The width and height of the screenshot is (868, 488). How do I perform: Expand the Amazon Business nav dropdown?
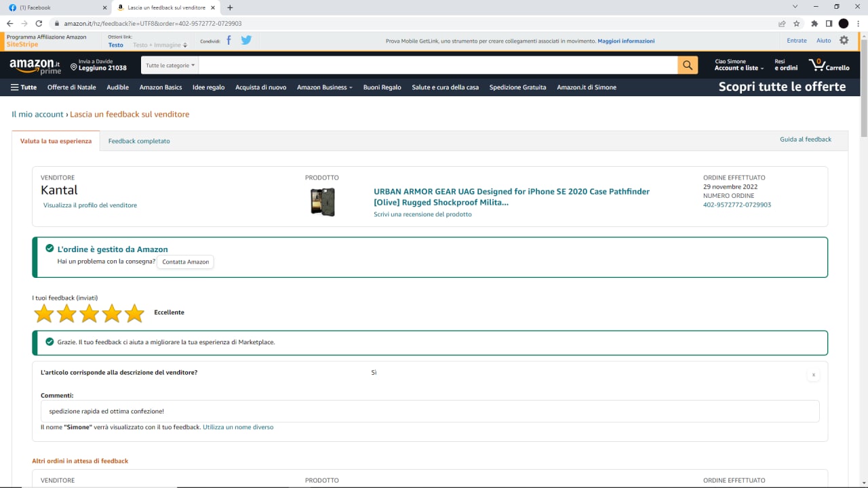[x=324, y=87]
